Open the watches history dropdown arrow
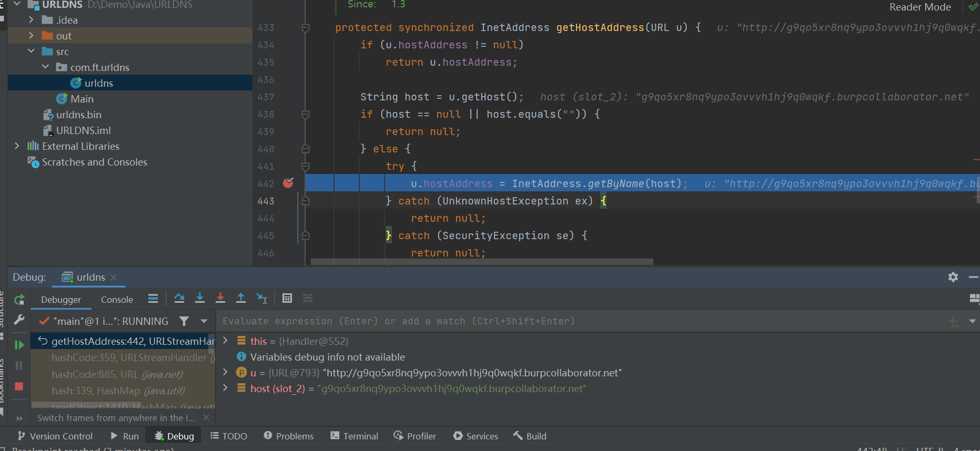The image size is (980, 451). pyautogui.click(x=972, y=321)
